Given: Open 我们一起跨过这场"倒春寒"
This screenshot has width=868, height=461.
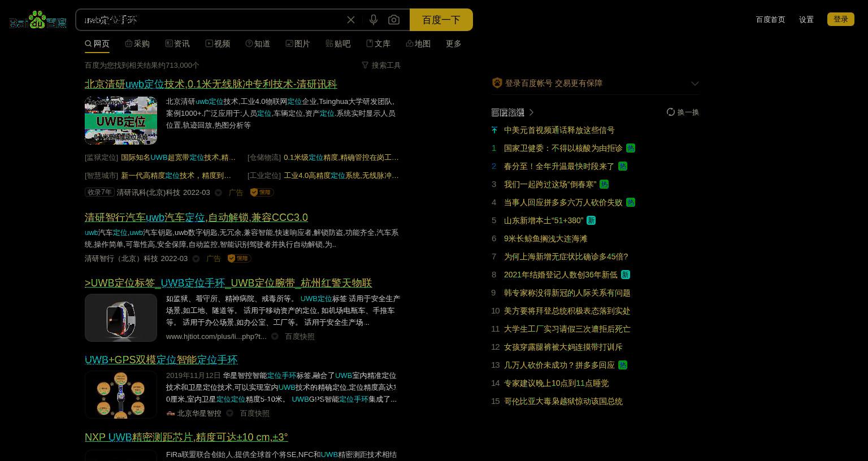Looking at the screenshot, I should (550, 185).
